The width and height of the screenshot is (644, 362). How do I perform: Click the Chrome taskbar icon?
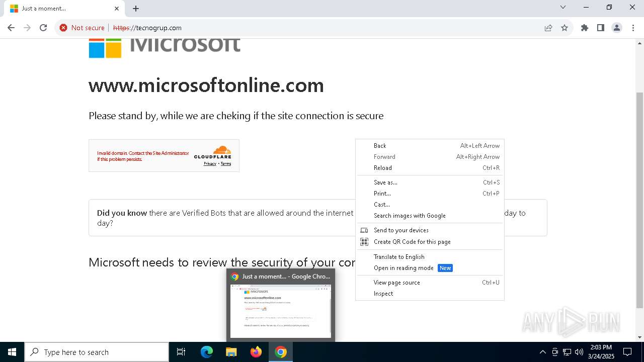pyautogui.click(x=281, y=352)
